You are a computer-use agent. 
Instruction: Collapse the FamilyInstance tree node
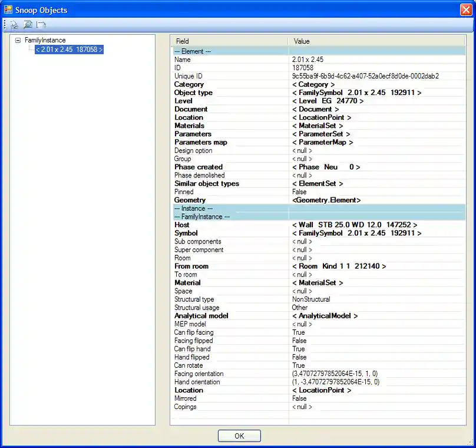[19, 40]
